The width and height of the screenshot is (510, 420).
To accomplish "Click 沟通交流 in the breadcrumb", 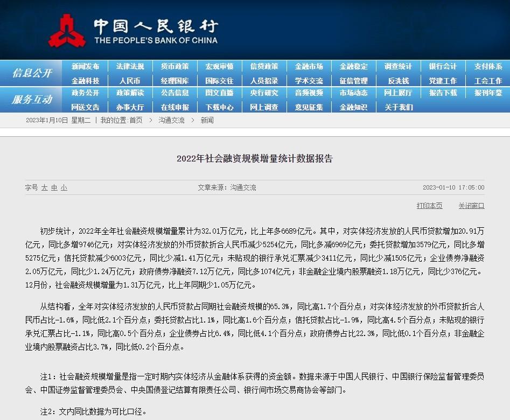I will point(171,121).
